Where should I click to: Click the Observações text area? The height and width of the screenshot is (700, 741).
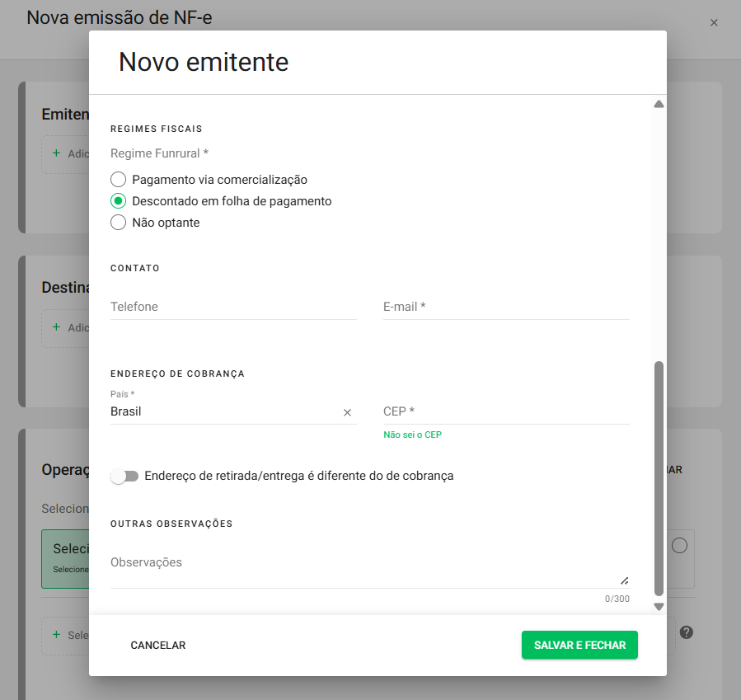pyautogui.click(x=363, y=563)
